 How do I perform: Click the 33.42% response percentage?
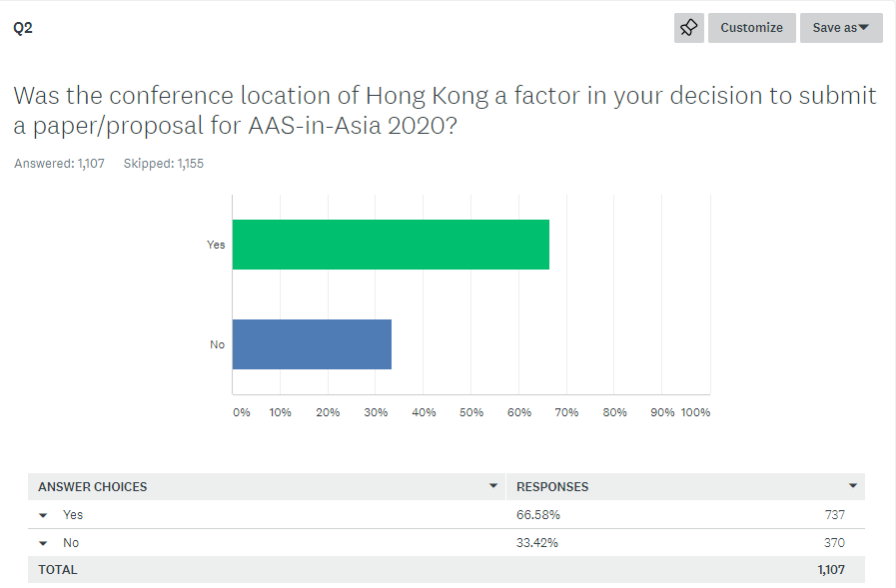537,543
